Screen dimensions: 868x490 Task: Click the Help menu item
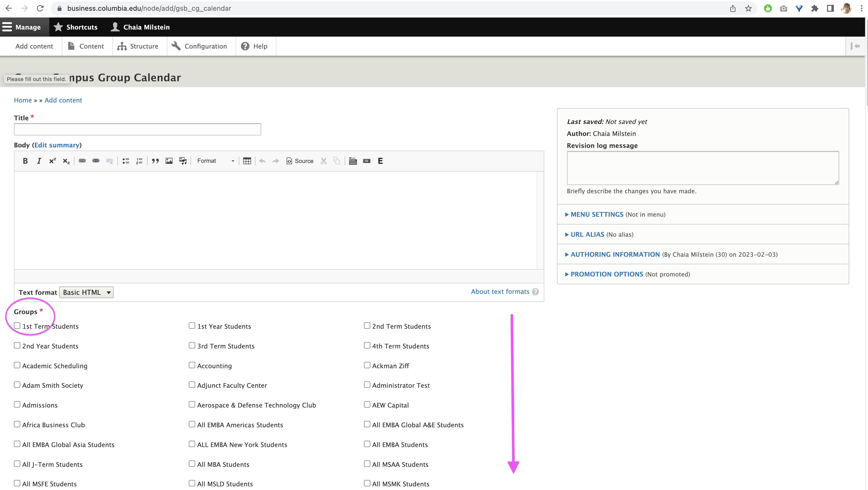pos(260,46)
